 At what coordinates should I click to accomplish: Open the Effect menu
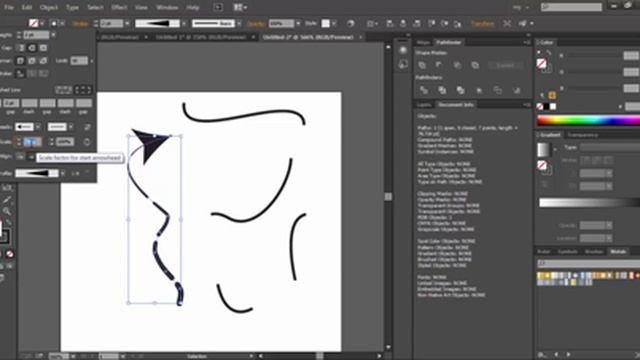pyautogui.click(x=119, y=7)
